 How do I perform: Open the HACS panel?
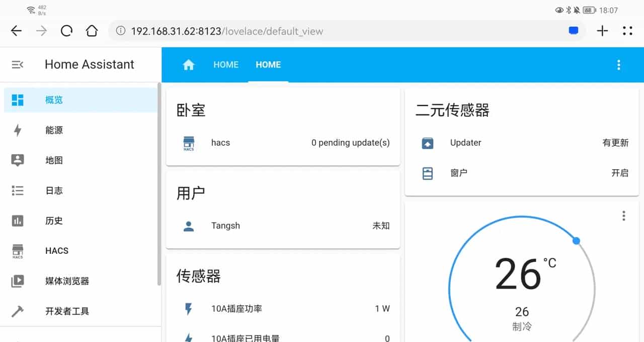pos(56,250)
